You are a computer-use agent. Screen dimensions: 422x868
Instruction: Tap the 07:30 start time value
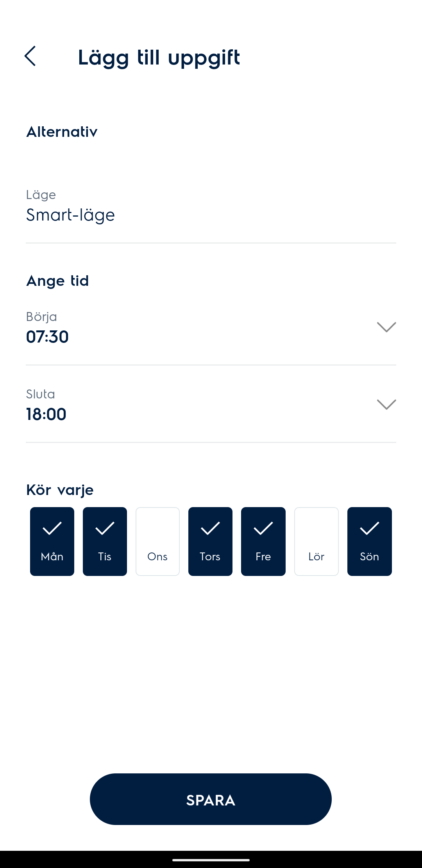tap(47, 337)
